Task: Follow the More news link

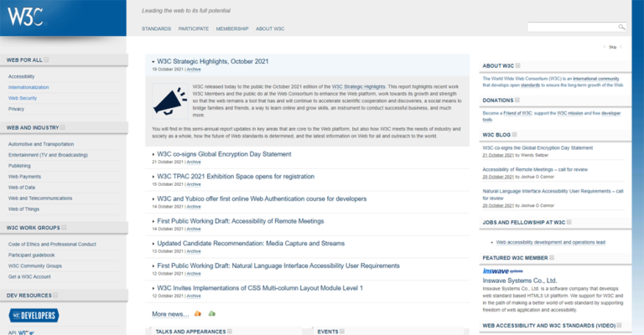Action: [170, 314]
